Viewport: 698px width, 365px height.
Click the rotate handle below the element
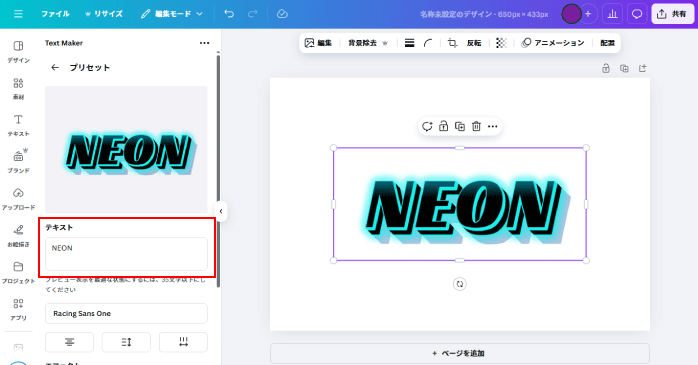(460, 284)
